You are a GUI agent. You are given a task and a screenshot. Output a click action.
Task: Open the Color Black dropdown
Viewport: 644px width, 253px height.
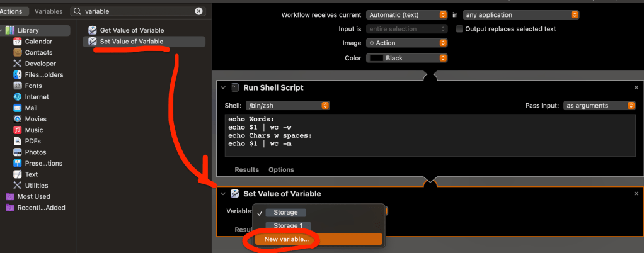coord(406,58)
